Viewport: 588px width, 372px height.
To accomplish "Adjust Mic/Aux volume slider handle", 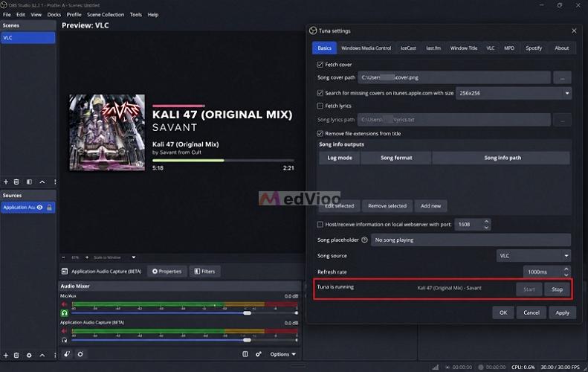I will (247, 312).
